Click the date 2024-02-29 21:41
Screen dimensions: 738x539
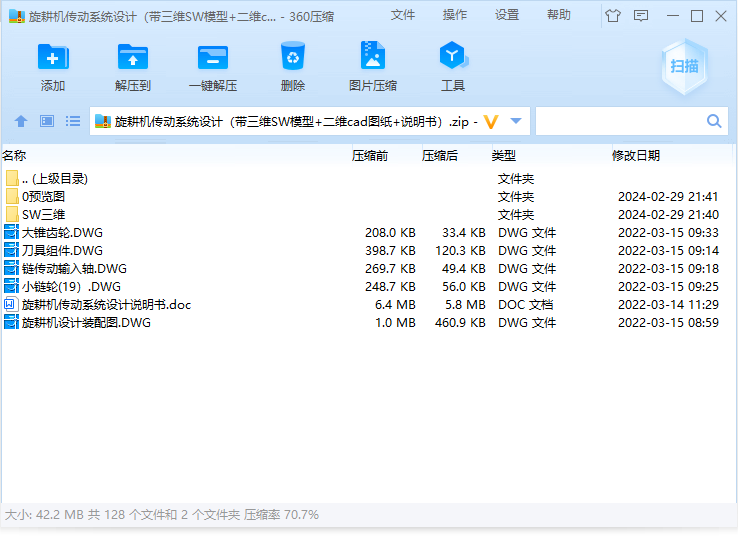coord(668,196)
